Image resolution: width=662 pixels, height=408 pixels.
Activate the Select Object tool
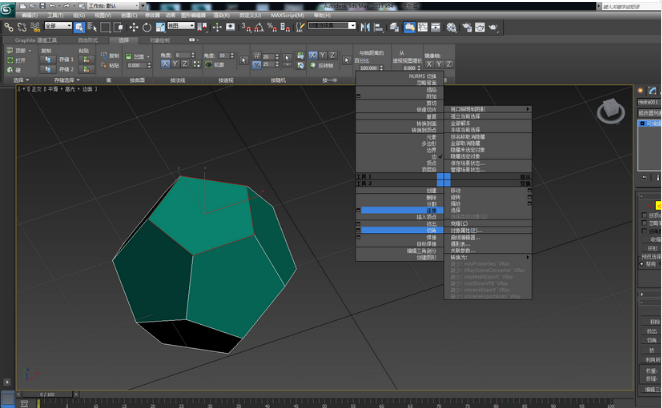pos(79,27)
